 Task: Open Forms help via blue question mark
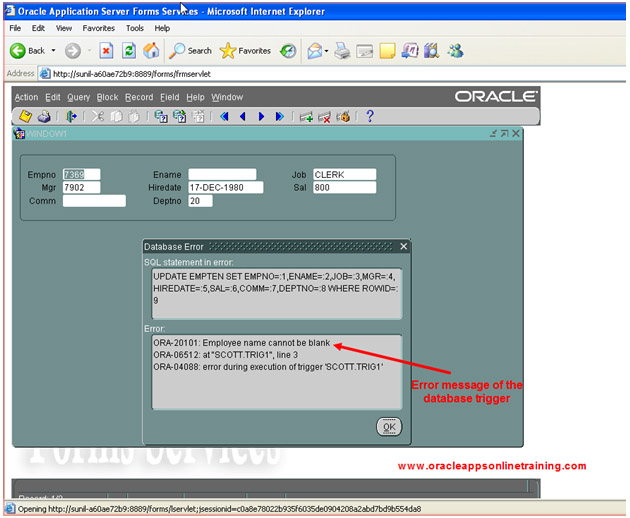(370, 116)
